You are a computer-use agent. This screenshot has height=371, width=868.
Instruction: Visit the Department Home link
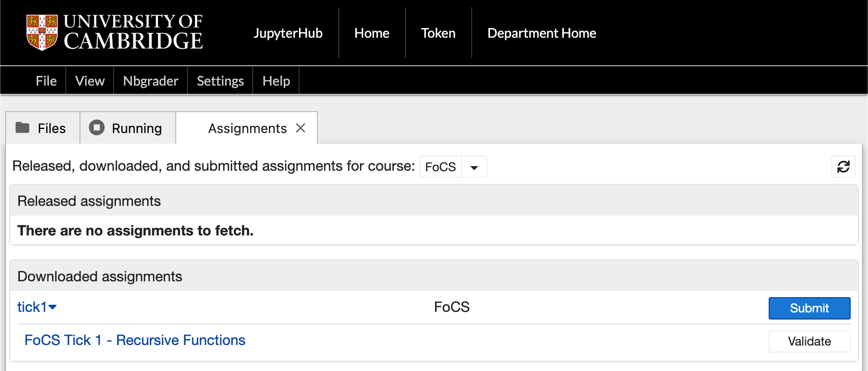[x=541, y=33]
